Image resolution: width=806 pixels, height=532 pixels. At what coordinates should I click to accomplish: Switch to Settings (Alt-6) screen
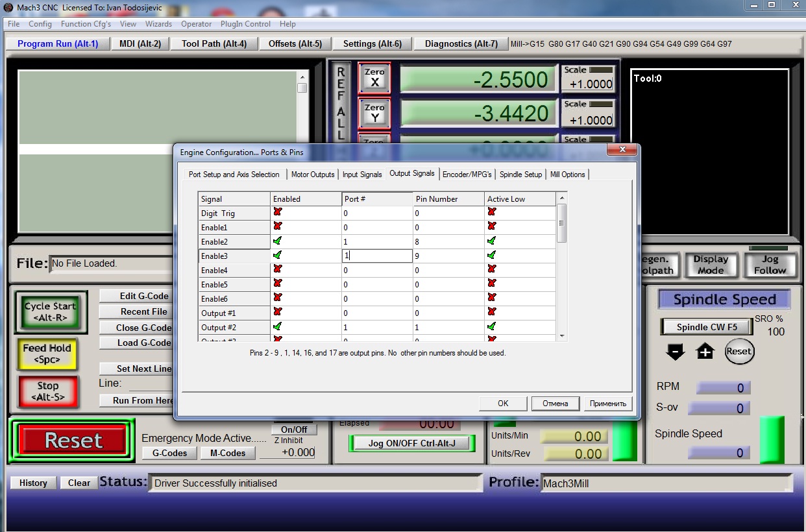(x=372, y=43)
